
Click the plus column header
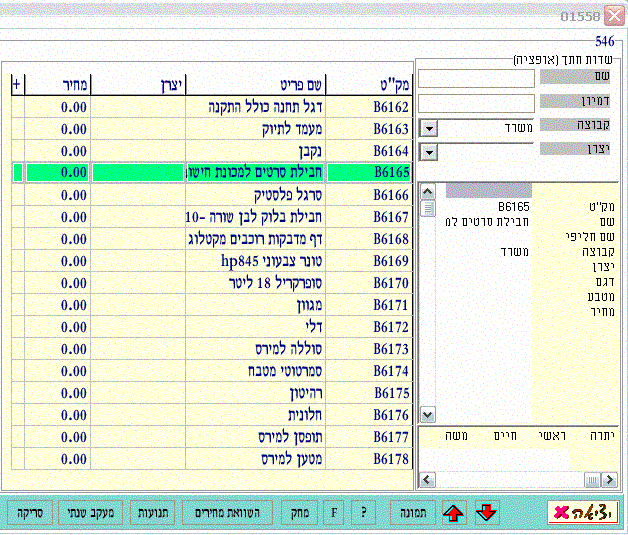click(17, 84)
